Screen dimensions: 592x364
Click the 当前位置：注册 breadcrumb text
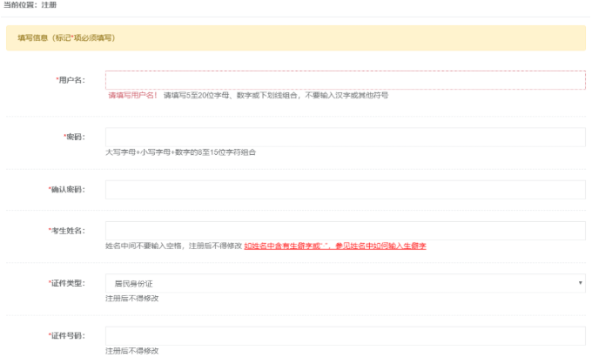30,5
